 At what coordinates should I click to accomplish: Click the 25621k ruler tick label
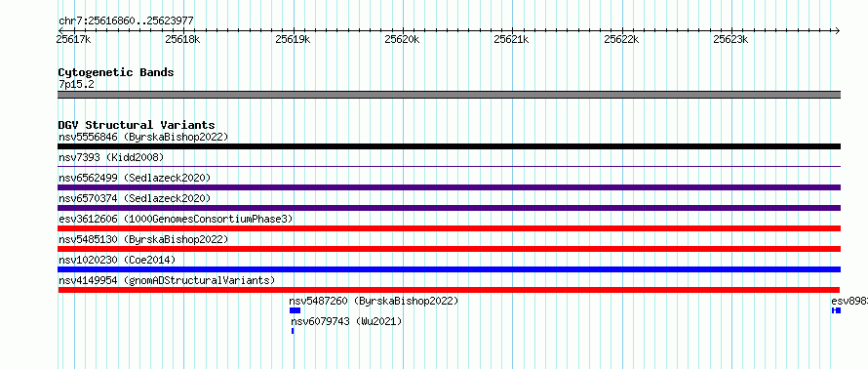click(x=512, y=39)
